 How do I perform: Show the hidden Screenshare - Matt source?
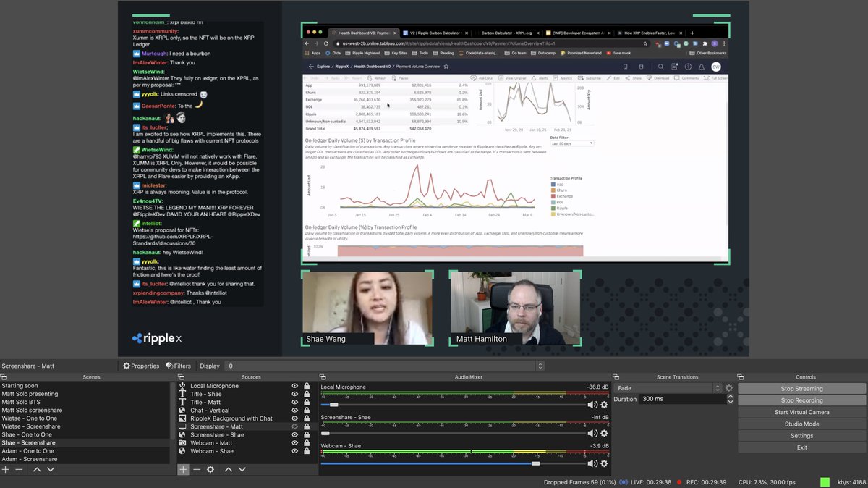click(294, 426)
